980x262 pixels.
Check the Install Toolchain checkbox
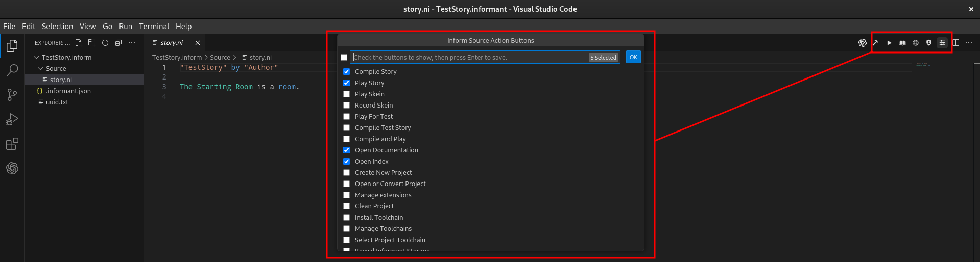tap(346, 218)
